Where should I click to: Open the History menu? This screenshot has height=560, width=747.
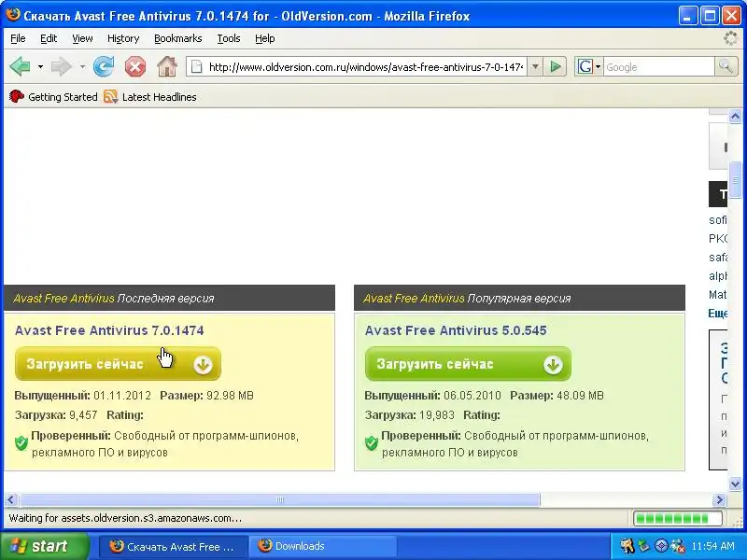pos(123,38)
